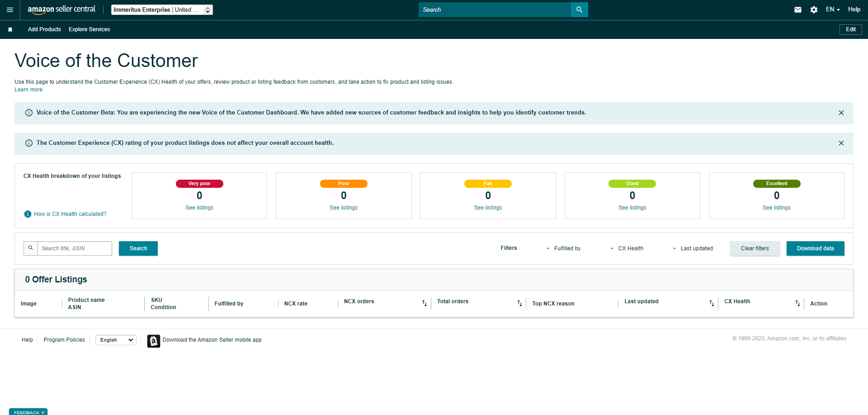Close the FEEDBACK tab with its X
The width and height of the screenshot is (868, 415).
(43, 412)
